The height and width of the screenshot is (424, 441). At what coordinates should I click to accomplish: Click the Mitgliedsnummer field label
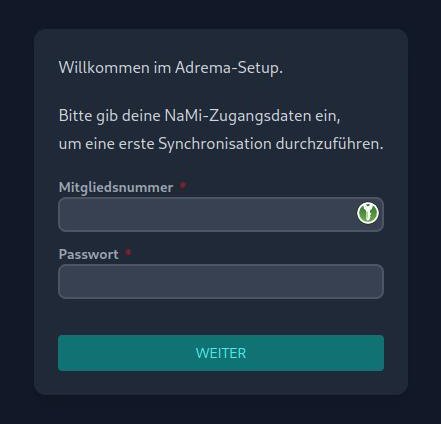pos(116,187)
